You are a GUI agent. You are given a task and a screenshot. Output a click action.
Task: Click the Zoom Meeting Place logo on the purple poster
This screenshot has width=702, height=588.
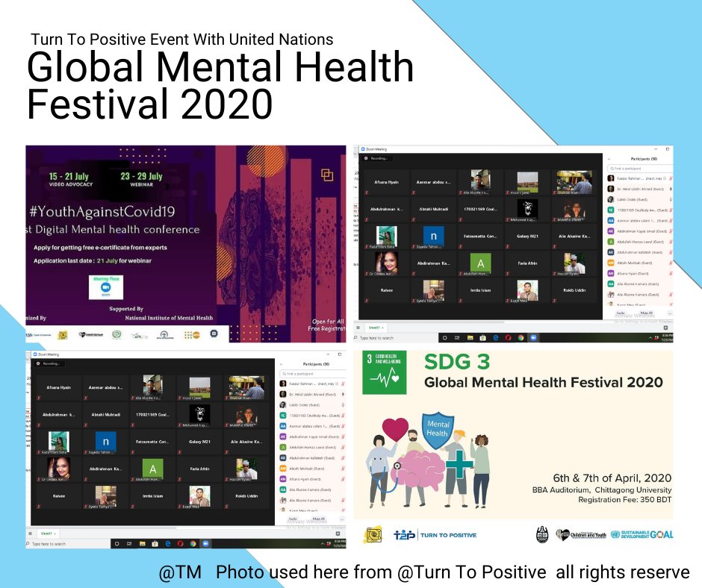(106, 287)
